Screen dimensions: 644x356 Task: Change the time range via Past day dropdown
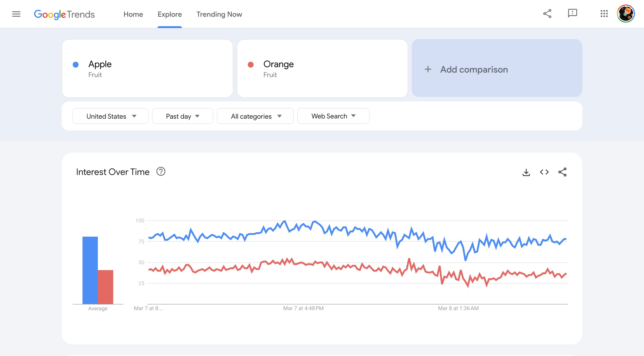(x=183, y=116)
